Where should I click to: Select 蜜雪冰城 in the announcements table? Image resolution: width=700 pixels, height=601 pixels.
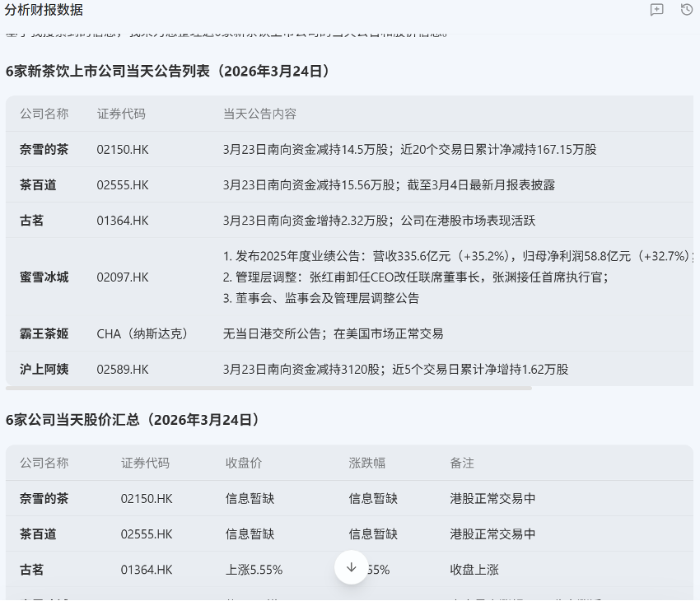pyautogui.click(x=44, y=277)
